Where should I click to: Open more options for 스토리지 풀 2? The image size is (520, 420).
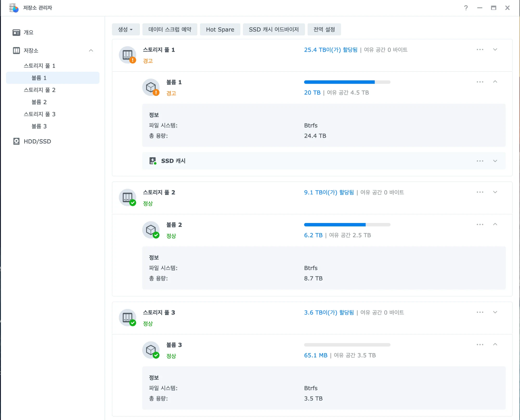480,192
